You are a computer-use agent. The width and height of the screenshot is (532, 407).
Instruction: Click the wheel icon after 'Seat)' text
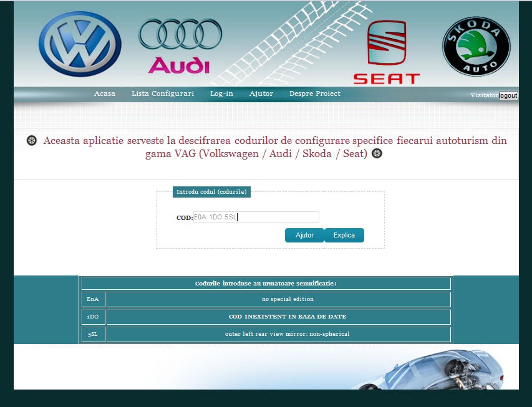point(377,153)
